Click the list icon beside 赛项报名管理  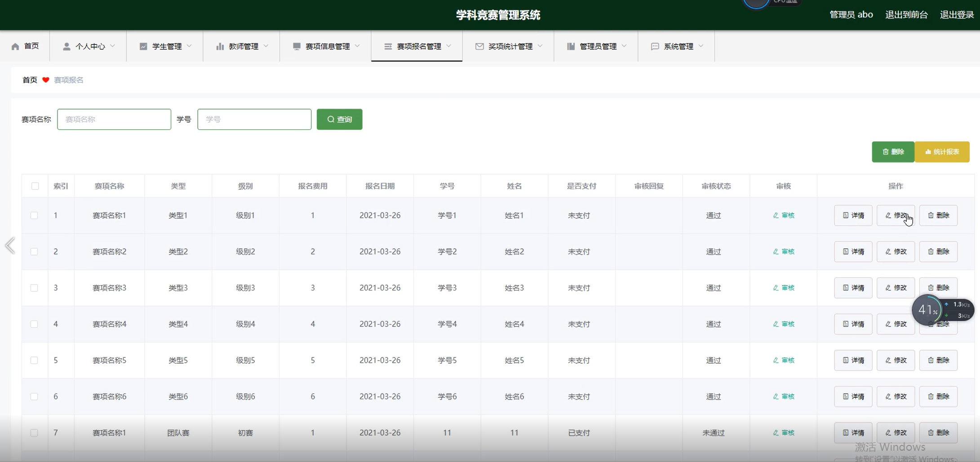(388, 46)
